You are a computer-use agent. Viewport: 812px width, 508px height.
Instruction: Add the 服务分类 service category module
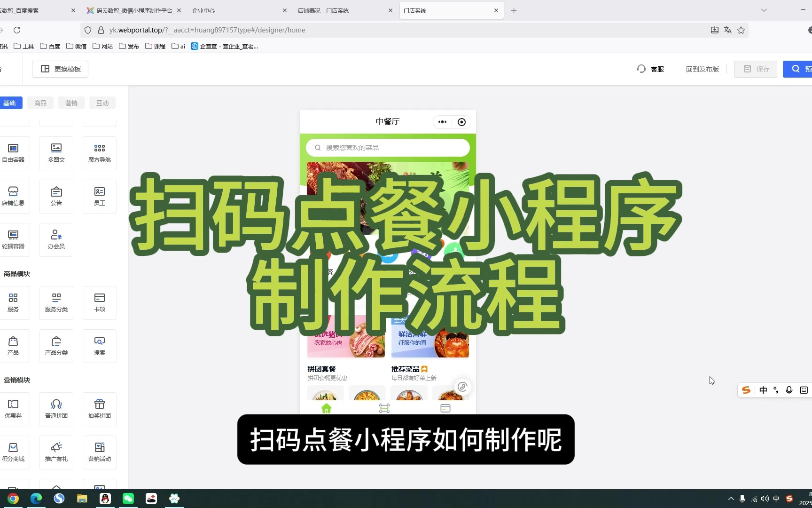pos(56,302)
